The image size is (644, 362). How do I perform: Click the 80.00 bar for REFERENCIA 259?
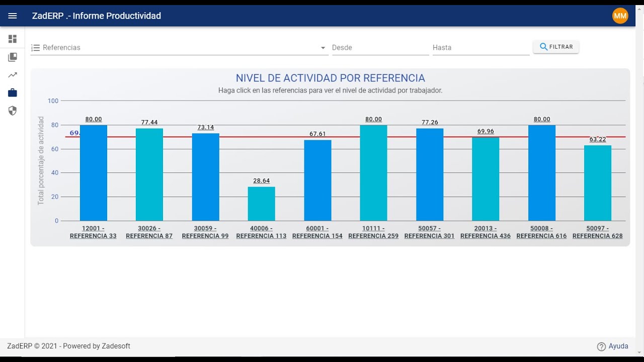373,173
